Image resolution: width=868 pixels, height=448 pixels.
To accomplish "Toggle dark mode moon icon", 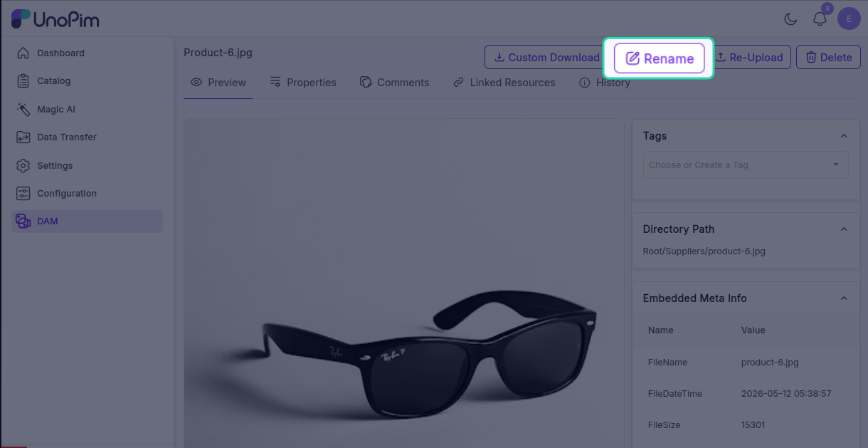I will [x=790, y=19].
